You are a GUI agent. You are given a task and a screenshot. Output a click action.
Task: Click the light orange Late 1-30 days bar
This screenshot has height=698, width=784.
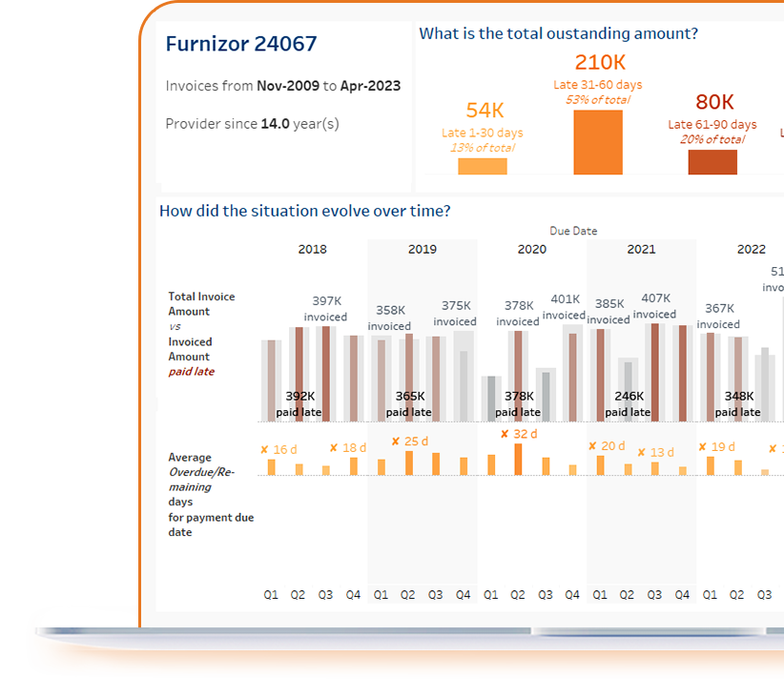[483, 167]
